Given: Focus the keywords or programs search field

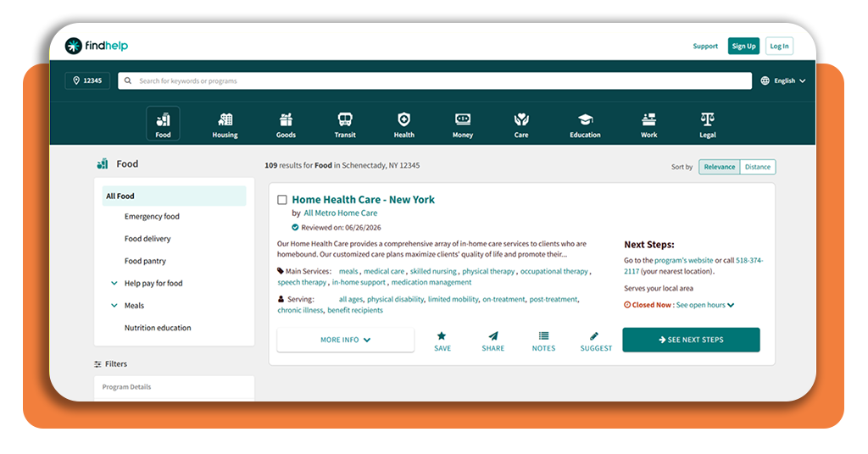Looking at the screenshot, I should pos(435,80).
